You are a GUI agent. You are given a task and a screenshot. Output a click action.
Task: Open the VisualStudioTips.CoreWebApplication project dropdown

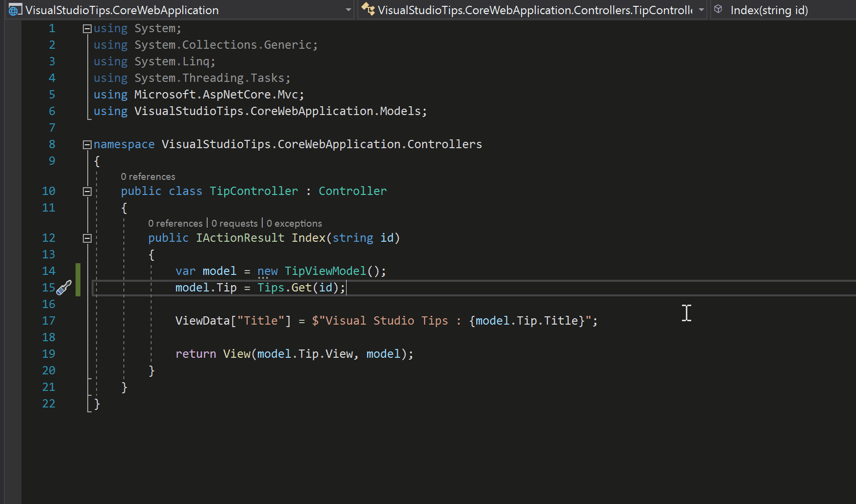348,10
